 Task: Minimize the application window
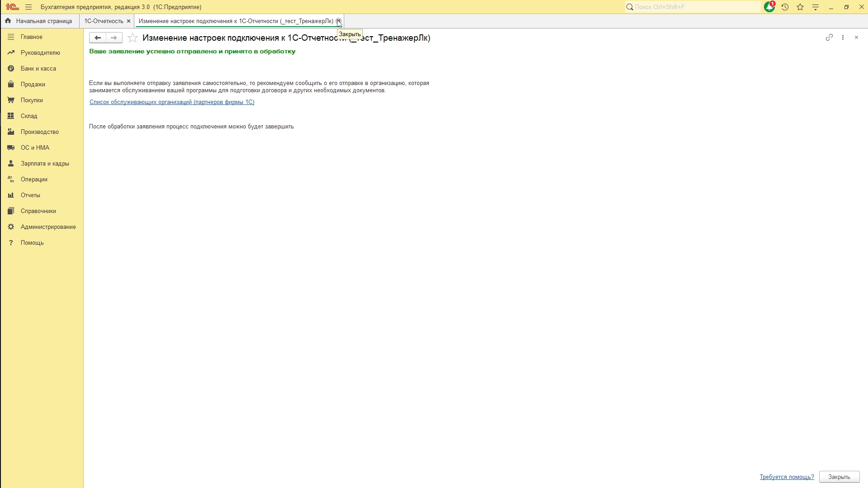pyautogui.click(x=831, y=7)
